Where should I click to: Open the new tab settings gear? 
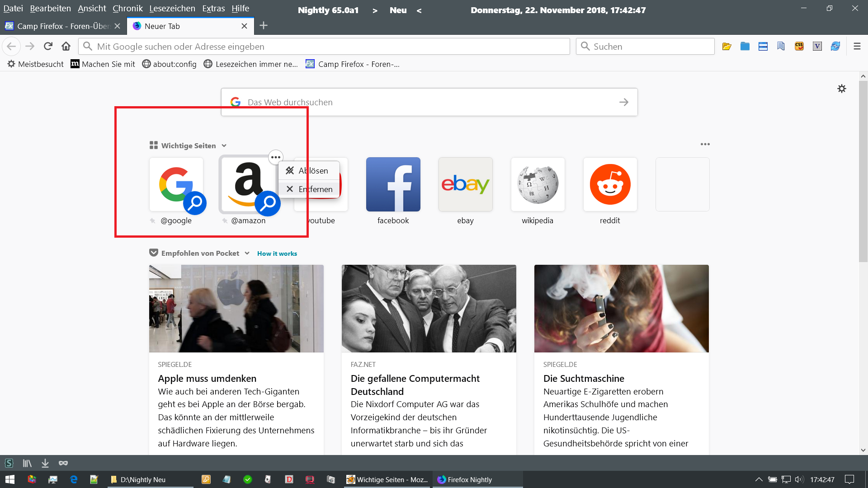[841, 89]
